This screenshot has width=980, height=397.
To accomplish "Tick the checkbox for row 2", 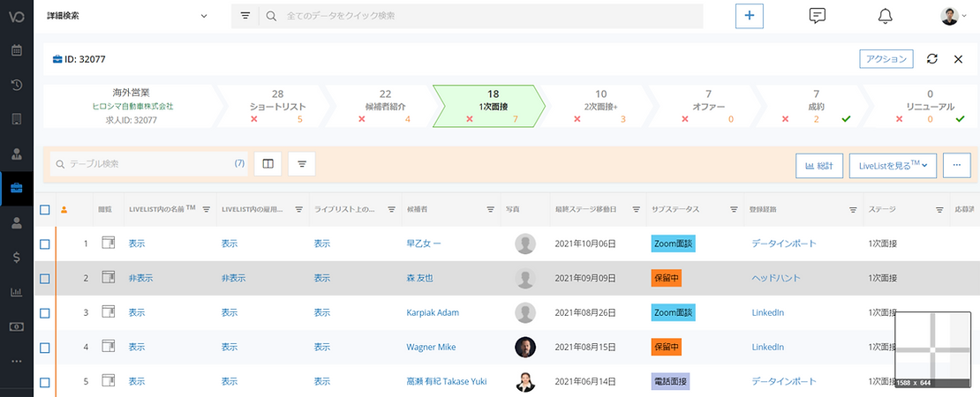I will pyautogui.click(x=45, y=278).
